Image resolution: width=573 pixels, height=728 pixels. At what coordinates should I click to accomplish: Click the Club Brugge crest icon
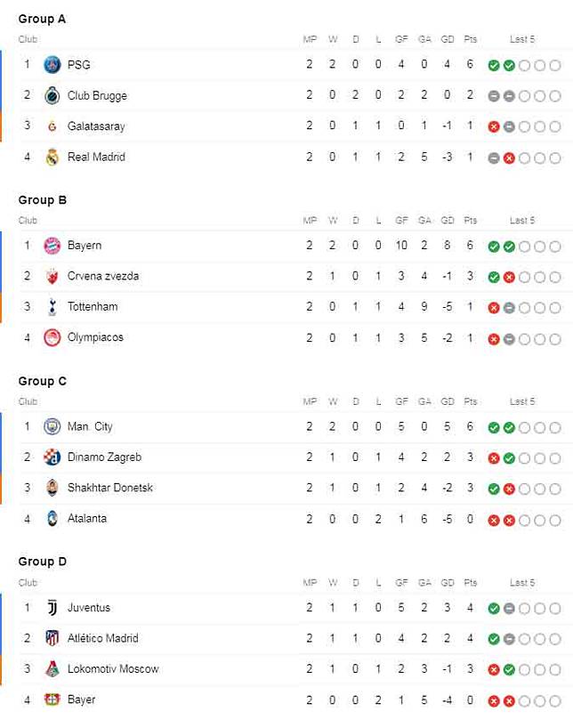(52, 95)
